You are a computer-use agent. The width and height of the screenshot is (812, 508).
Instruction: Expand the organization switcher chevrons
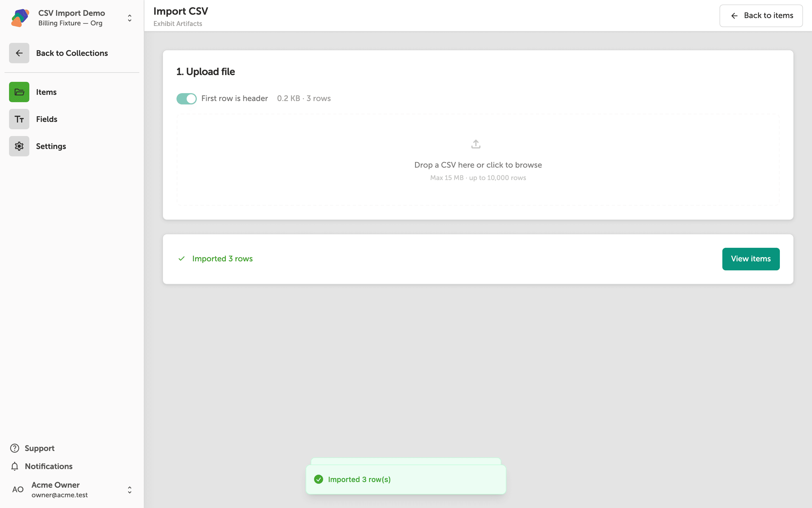129,18
